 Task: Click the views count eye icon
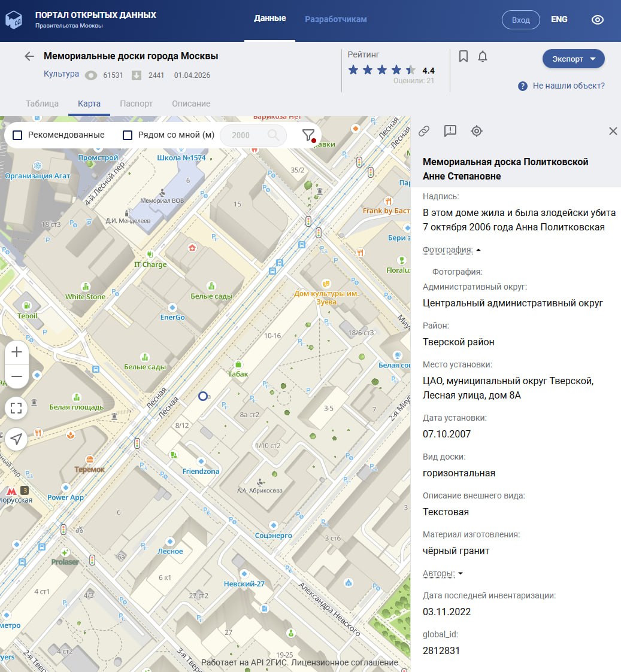[x=91, y=75]
